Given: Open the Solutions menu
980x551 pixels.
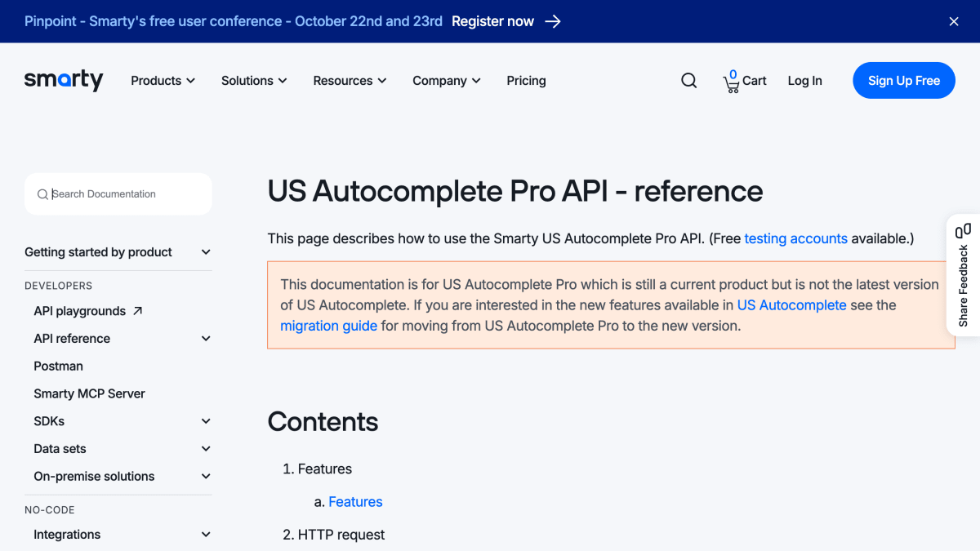Looking at the screenshot, I should tap(254, 81).
